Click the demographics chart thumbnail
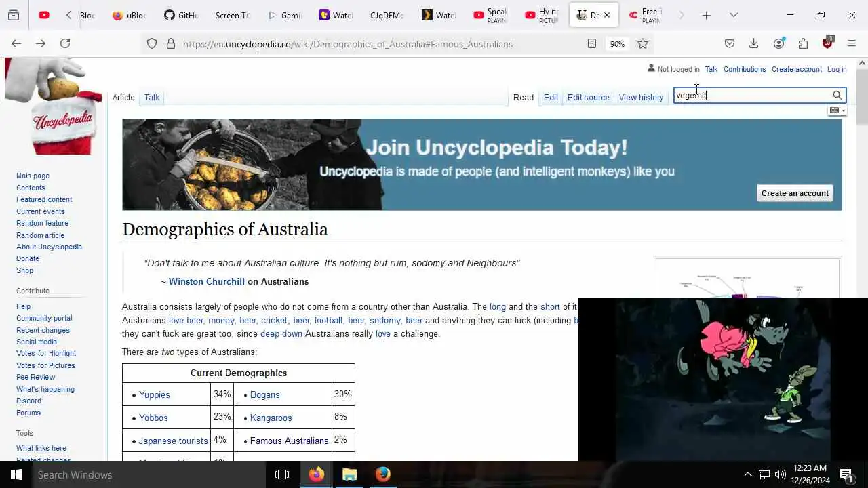868x488 pixels. coord(747,278)
